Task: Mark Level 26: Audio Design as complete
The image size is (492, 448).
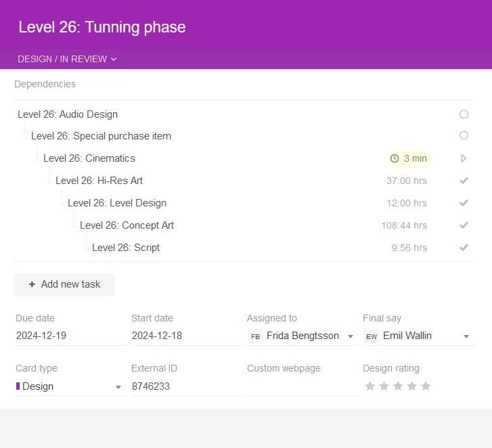Action: pyautogui.click(x=464, y=114)
